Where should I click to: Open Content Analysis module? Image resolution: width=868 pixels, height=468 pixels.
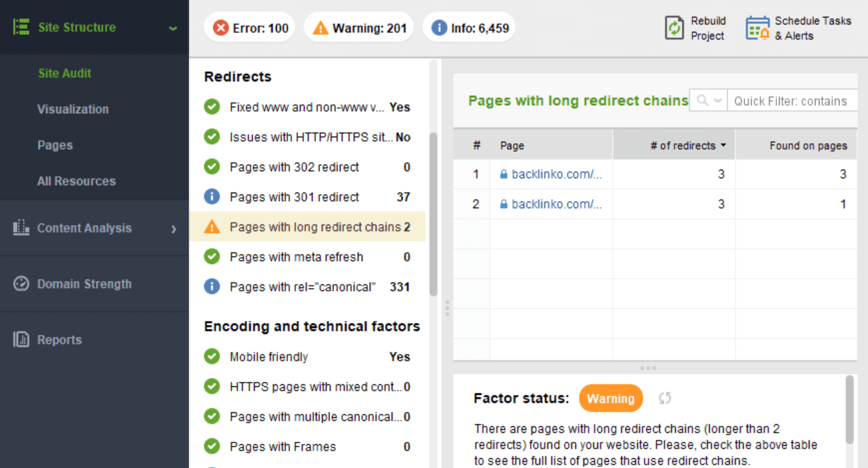pos(84,228)
